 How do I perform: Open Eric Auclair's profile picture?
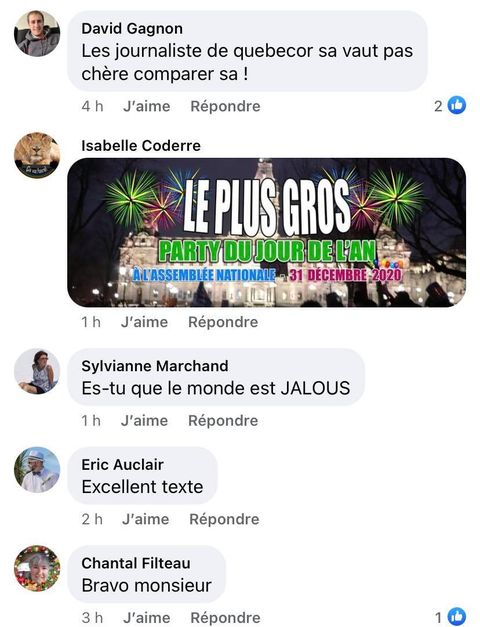(37, 470)
